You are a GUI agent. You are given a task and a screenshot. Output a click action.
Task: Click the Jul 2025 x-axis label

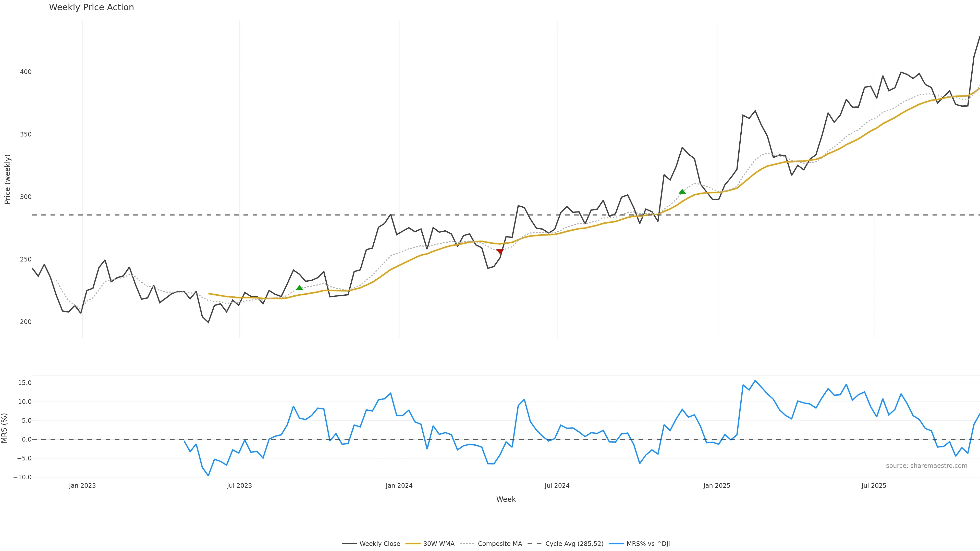[874, 486]
